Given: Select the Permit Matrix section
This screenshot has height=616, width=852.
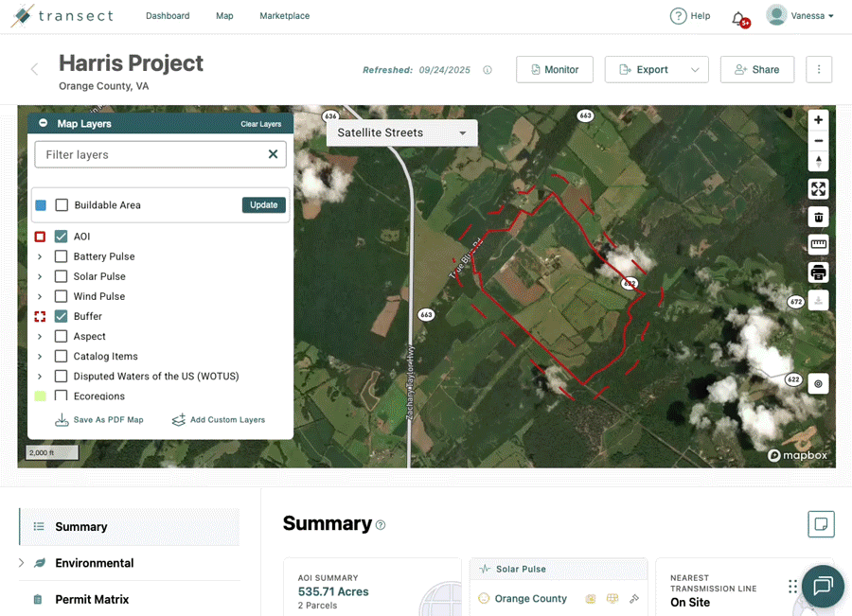Looking at the screenshot, I should 91,599.
